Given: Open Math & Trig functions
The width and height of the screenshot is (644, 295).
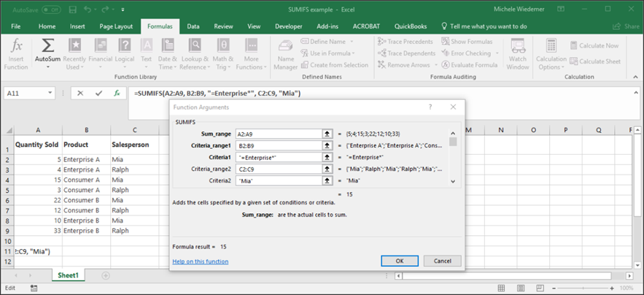Looking at the screenshot, I should coord(222,54).
